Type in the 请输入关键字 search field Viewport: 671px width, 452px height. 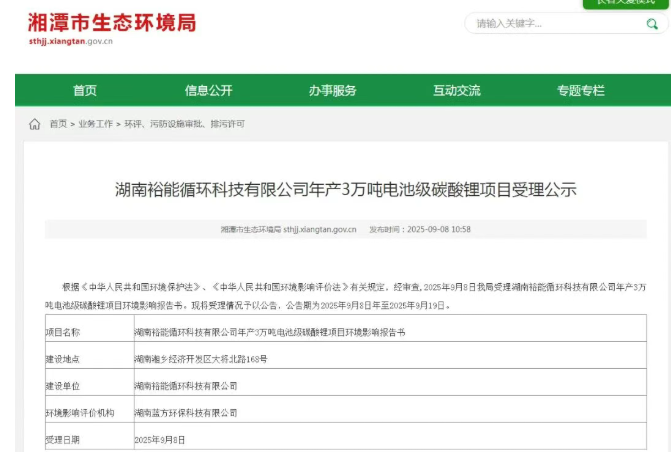click(x=552, y=24)
